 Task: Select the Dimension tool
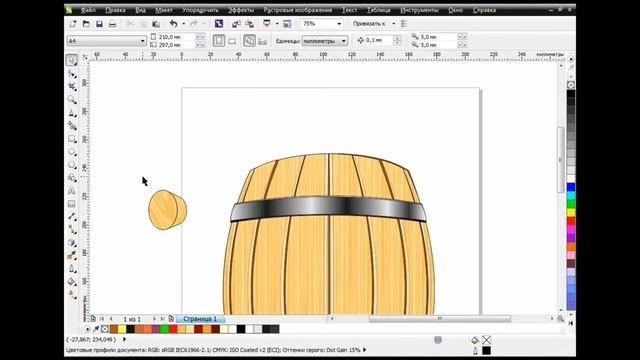pos(72,217)
